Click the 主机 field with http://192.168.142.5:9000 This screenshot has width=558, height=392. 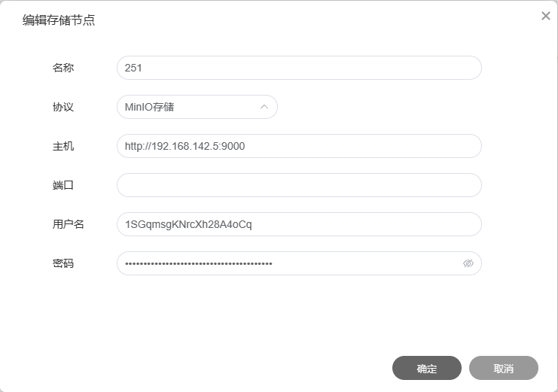(x=299, y=146)
